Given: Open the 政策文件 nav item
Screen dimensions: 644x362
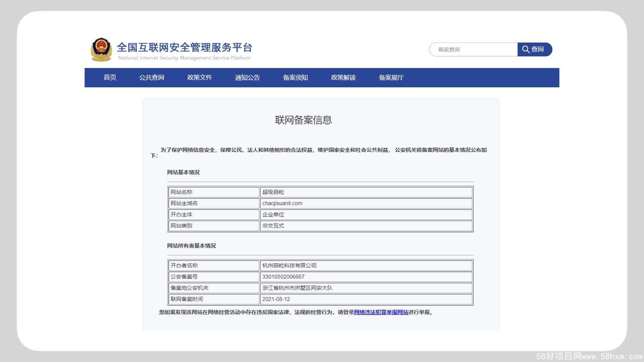Looking at the screenshot, I should (x=200, y=77).
